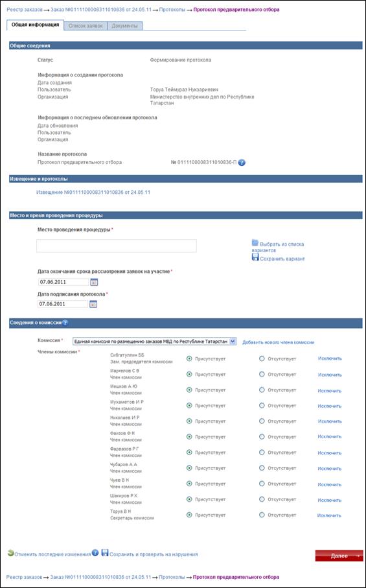Click Исключить for Чуев В Н
This screenshot has height=588, width=366.
[x=330, y=485]
